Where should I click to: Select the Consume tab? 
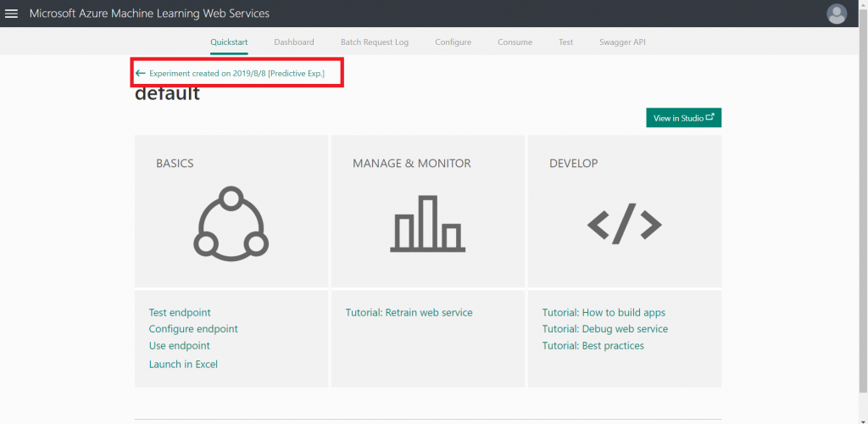point(515,42)
